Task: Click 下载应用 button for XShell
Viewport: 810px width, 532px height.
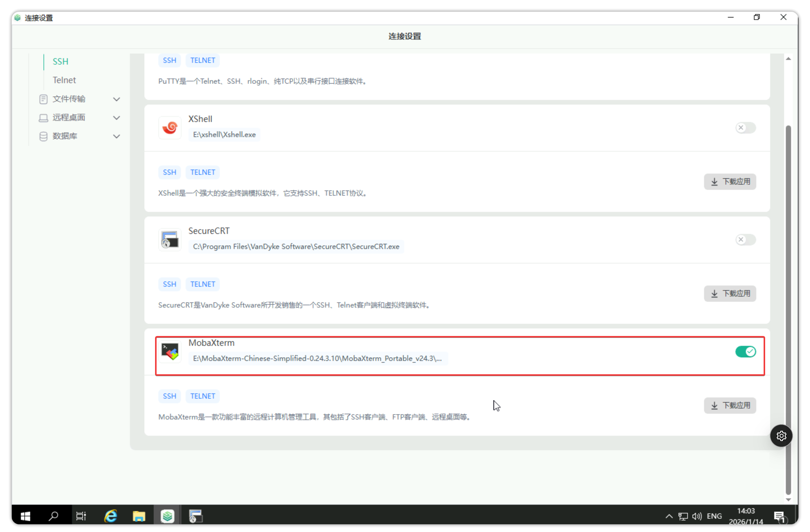Action: tap(730, 182)
